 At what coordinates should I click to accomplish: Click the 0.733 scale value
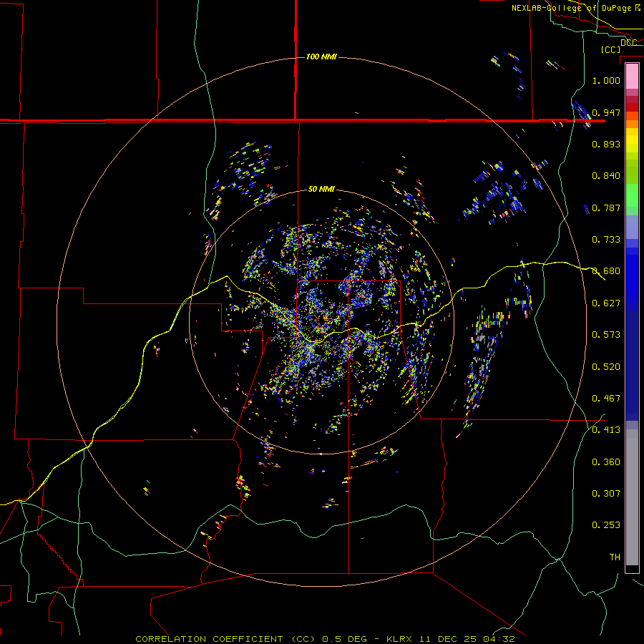coord(606,240)
